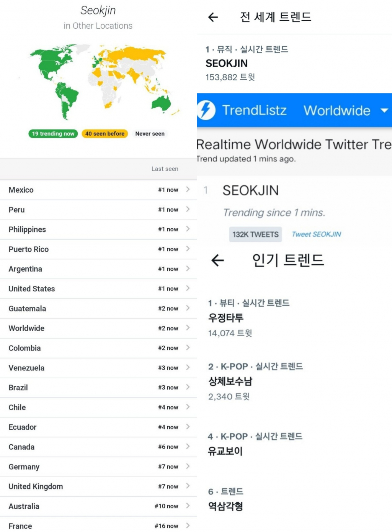Image resolution: width=392 pixels, height=532 pixels.
Task: Tap the back arrow beside 전 세계 트렌드
Action: (213, 17)
